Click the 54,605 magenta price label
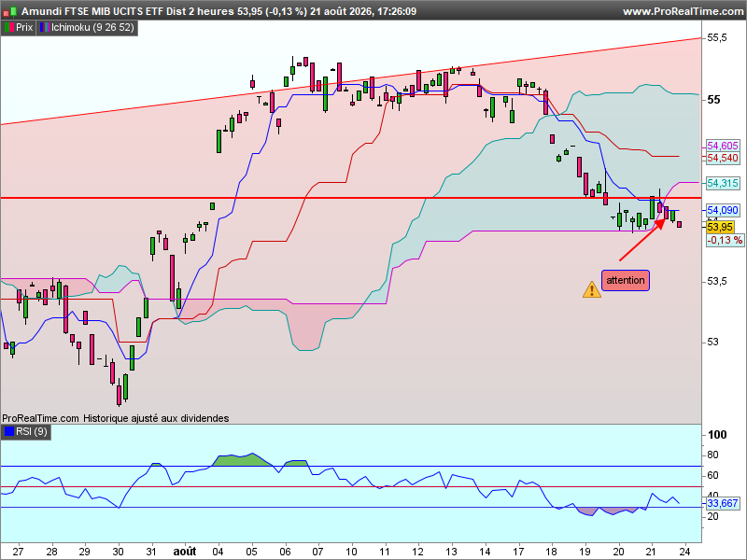This screenshot has height=560, width=747. pyautogui.click(x=723, y=146)
